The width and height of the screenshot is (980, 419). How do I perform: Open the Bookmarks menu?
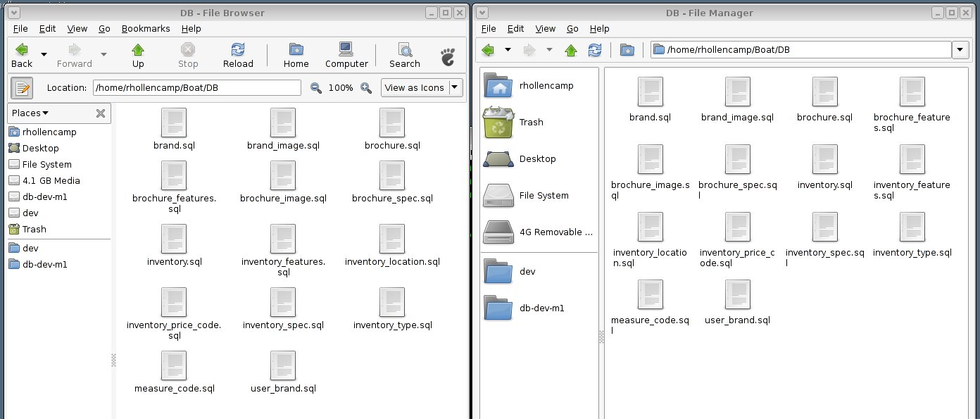146,29
